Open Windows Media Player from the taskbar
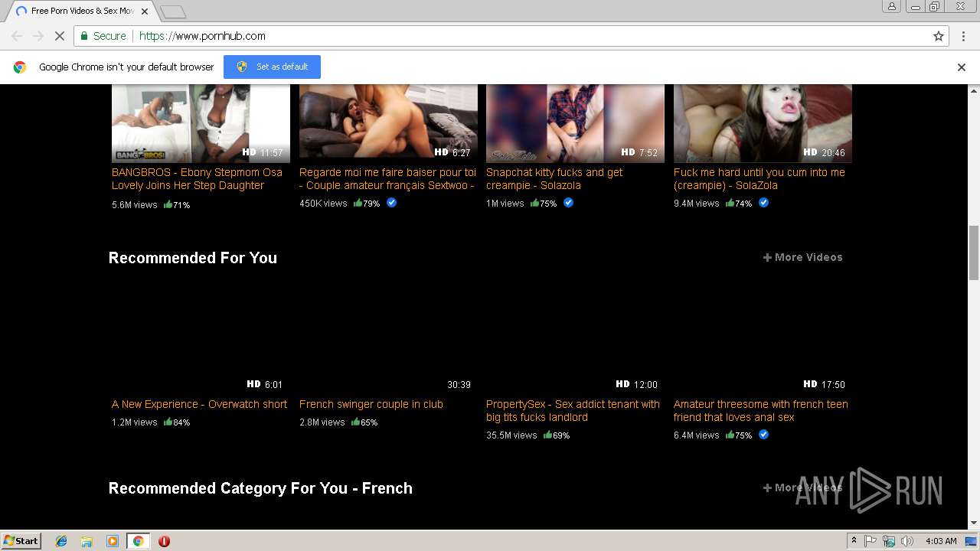Viewport: 980px width, 551px height. point(113,541)
